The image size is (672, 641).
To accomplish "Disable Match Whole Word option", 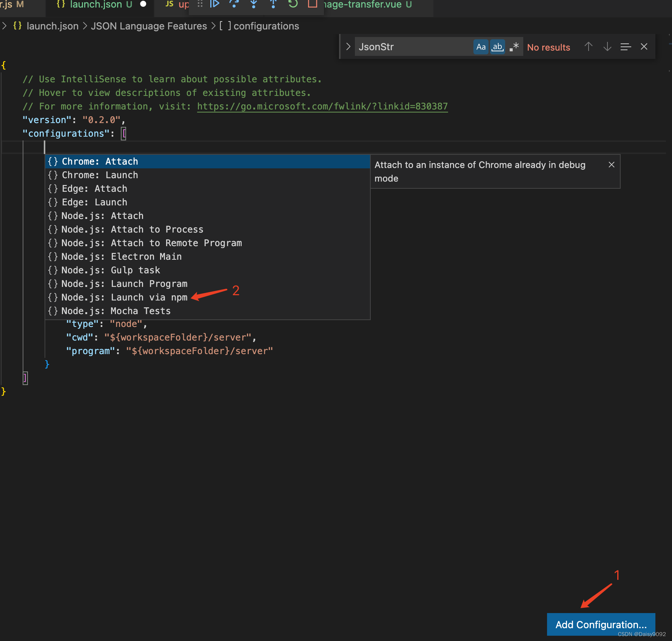I will (498, 46).
